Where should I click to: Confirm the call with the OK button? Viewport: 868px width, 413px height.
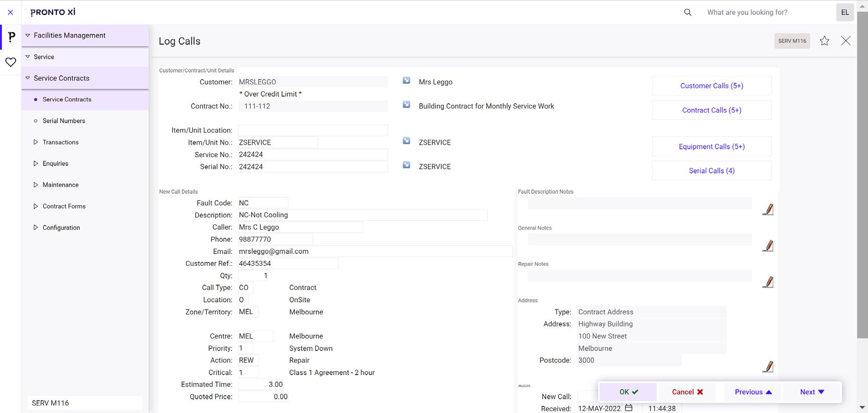pos(628,392)
